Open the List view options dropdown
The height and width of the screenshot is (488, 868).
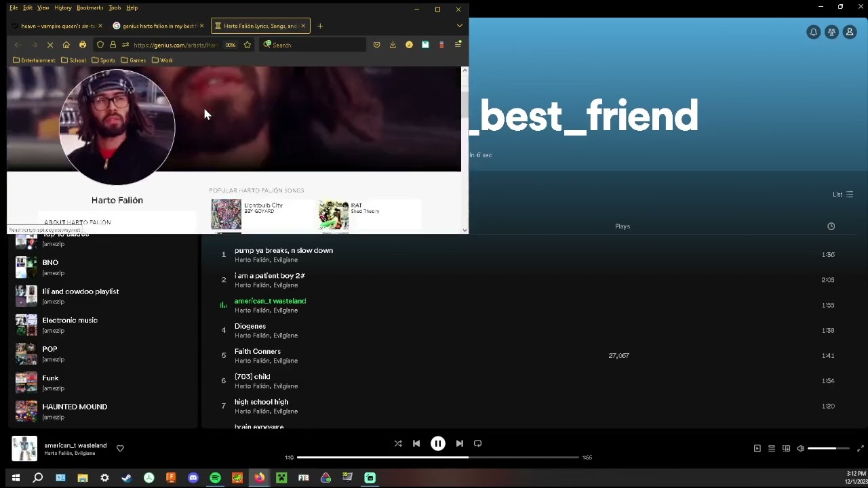(x=843, y=195)
